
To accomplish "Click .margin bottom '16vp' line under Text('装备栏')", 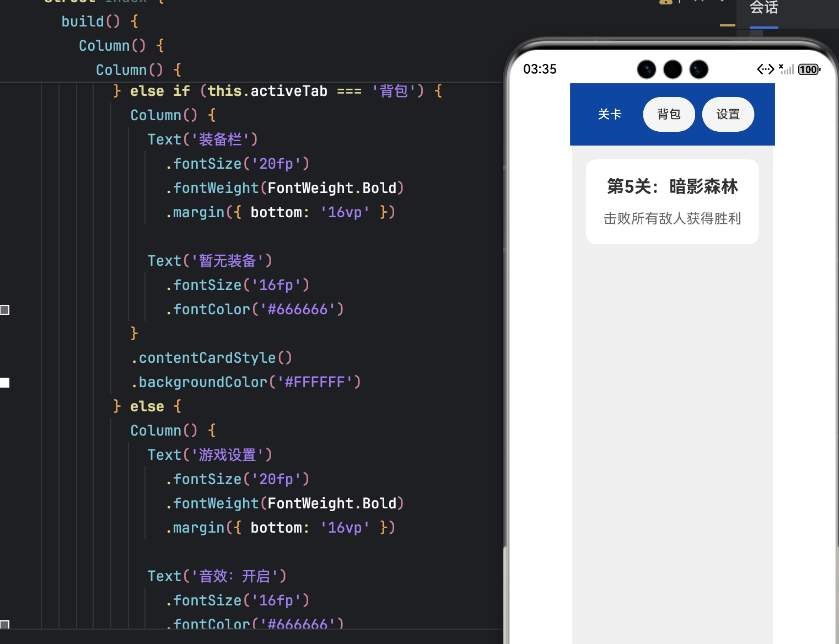I will click(281, 212).
